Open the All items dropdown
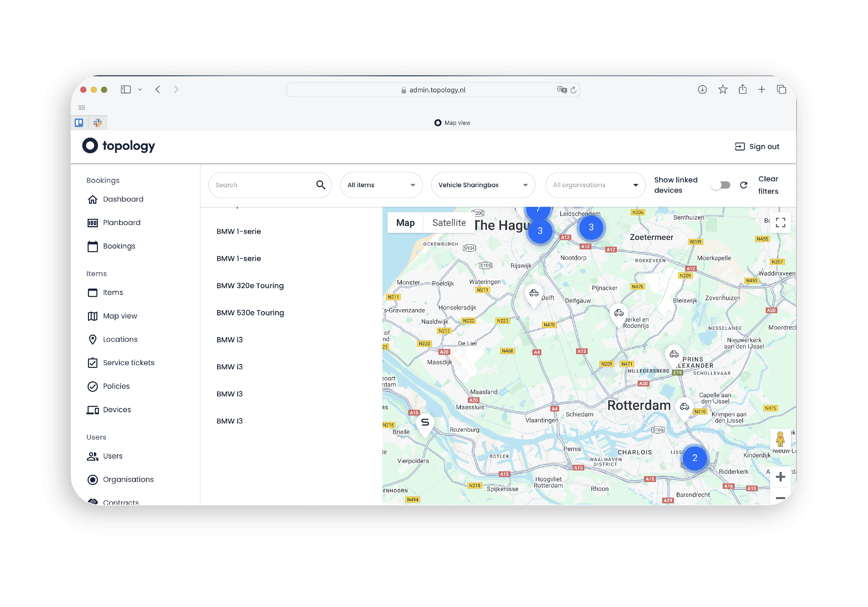 [381, 185]
